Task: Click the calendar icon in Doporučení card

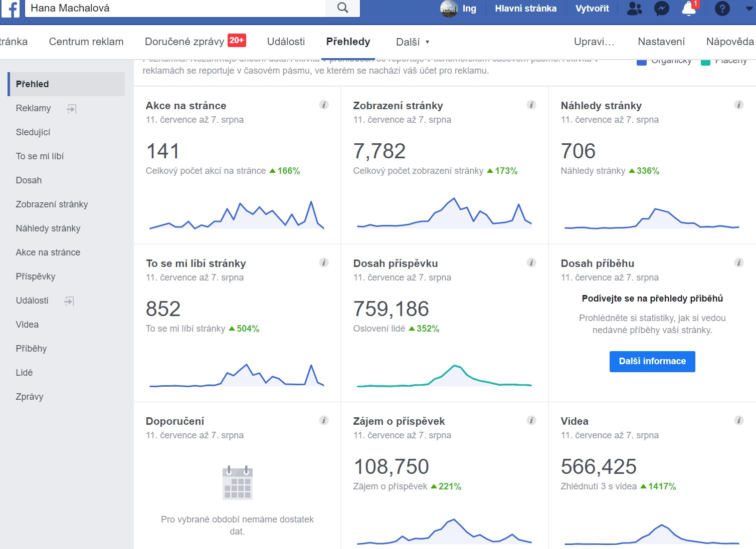Action: click(238, 483)
